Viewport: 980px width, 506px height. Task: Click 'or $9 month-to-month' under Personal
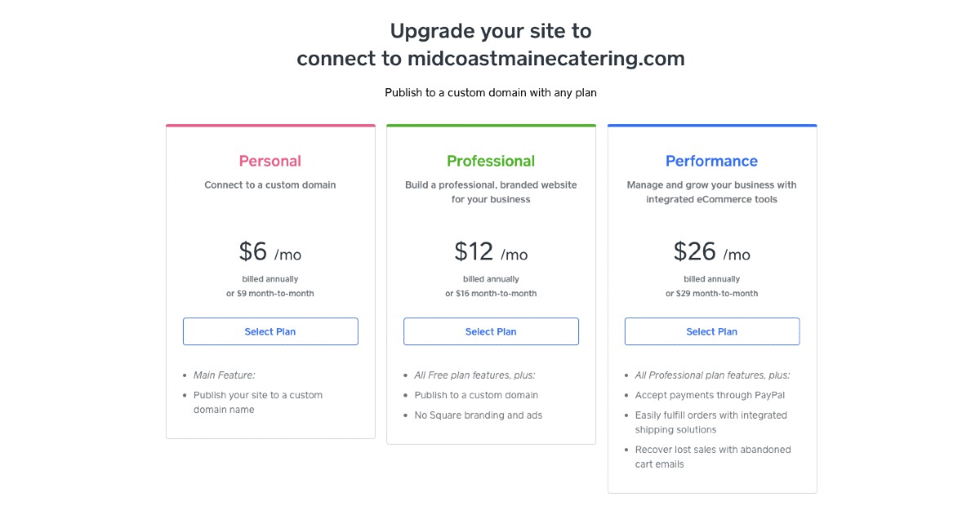point(270,293)
